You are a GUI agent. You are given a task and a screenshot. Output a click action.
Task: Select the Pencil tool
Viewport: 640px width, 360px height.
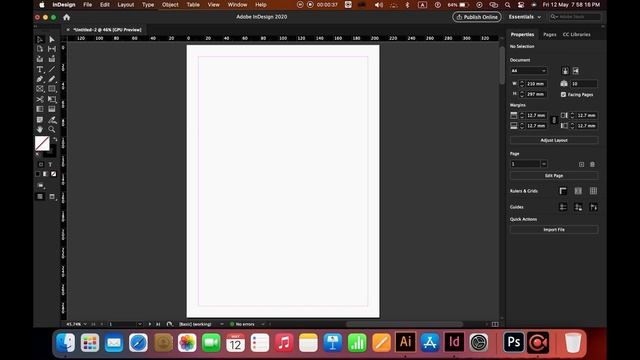point(52,79)
